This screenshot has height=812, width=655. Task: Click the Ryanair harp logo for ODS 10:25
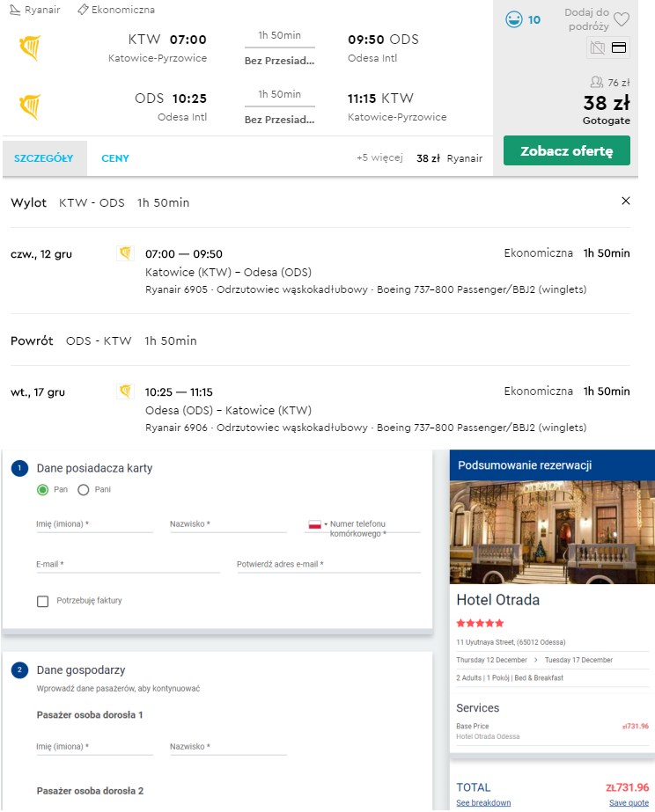(30, 107)
